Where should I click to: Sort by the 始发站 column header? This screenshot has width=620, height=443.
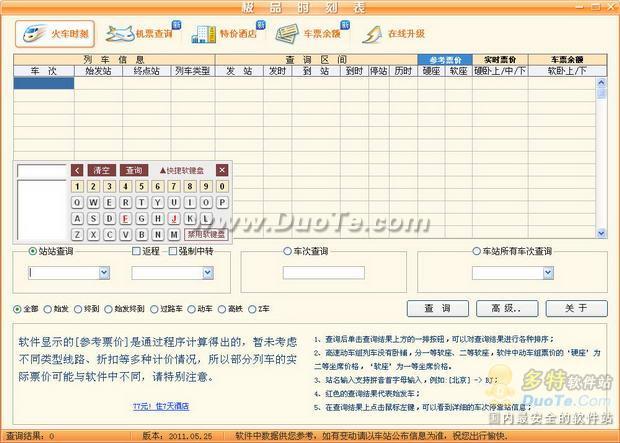pyautogui.click(x=98, y=71)
